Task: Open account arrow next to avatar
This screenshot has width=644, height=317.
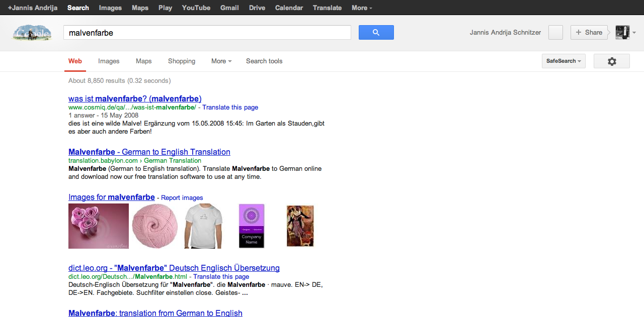Action: point(634,33)
